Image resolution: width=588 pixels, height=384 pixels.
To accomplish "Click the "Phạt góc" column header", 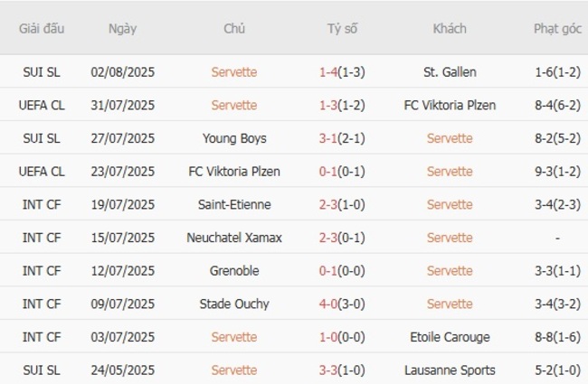I will (557, 29).
